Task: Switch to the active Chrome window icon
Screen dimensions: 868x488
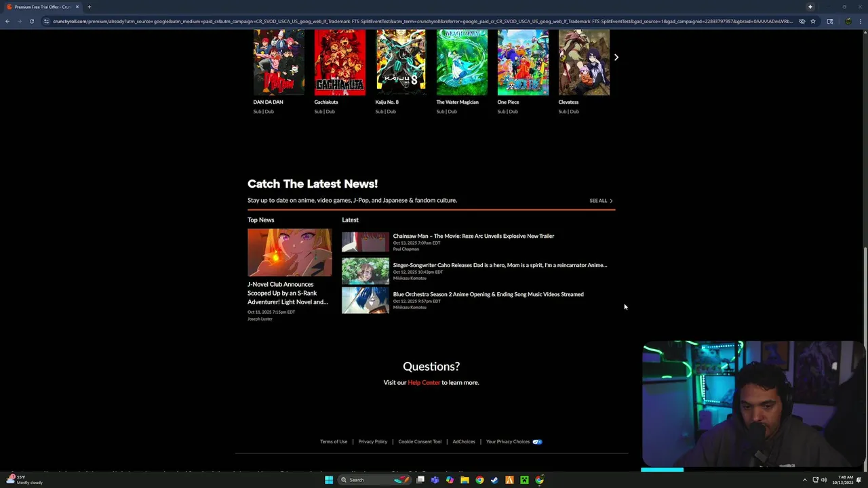Action: (539, 480)
